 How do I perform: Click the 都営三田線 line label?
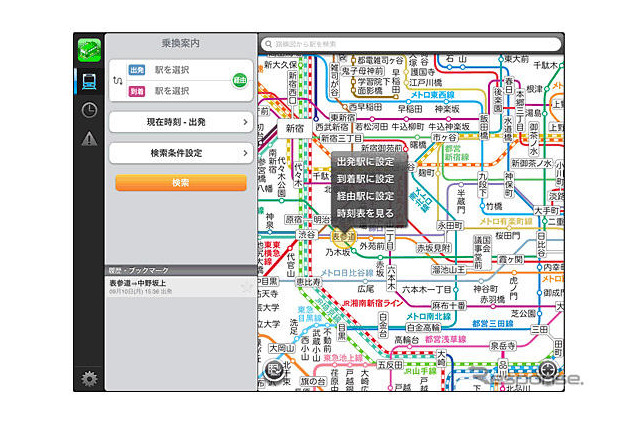coord(493,324)
